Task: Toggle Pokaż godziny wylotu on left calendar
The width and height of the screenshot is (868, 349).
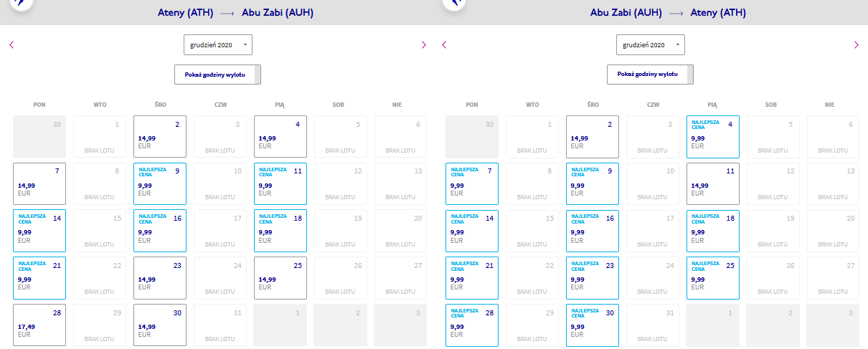Action: click(218, 75)
